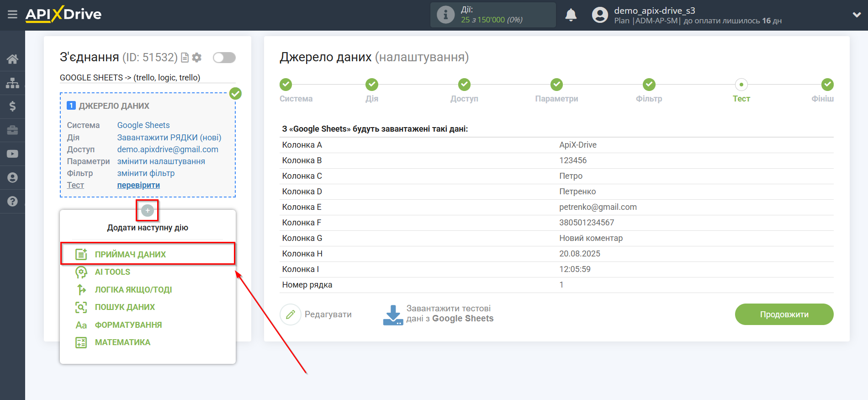Select ПОШУК ДАНИХ option
Screen dimensions: 868x400
125,307
